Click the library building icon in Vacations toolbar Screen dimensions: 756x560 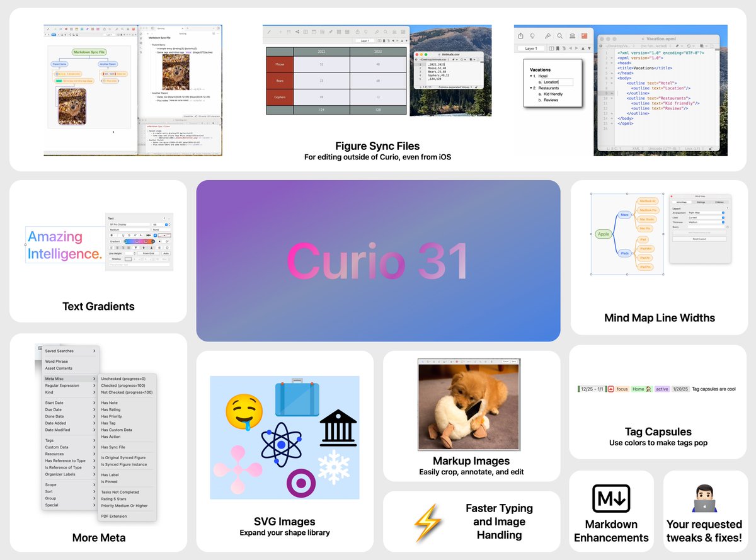coord(572,36)
